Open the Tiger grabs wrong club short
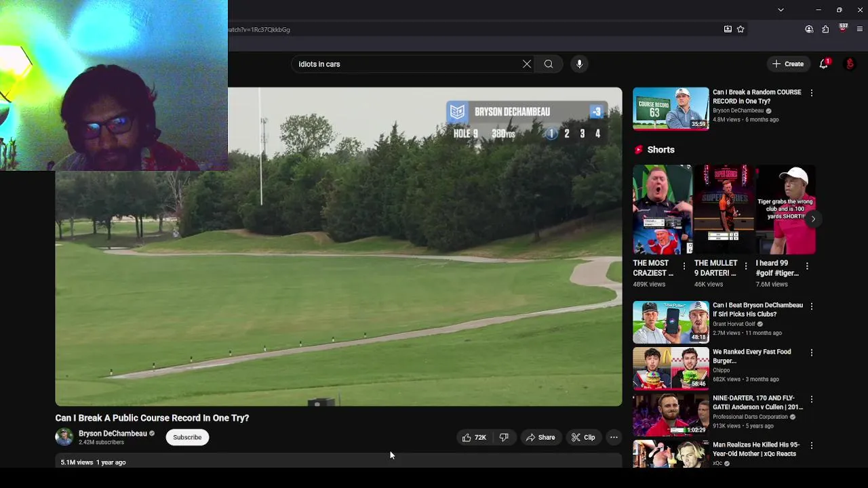The image size is (868, 488). click(785, 209)
